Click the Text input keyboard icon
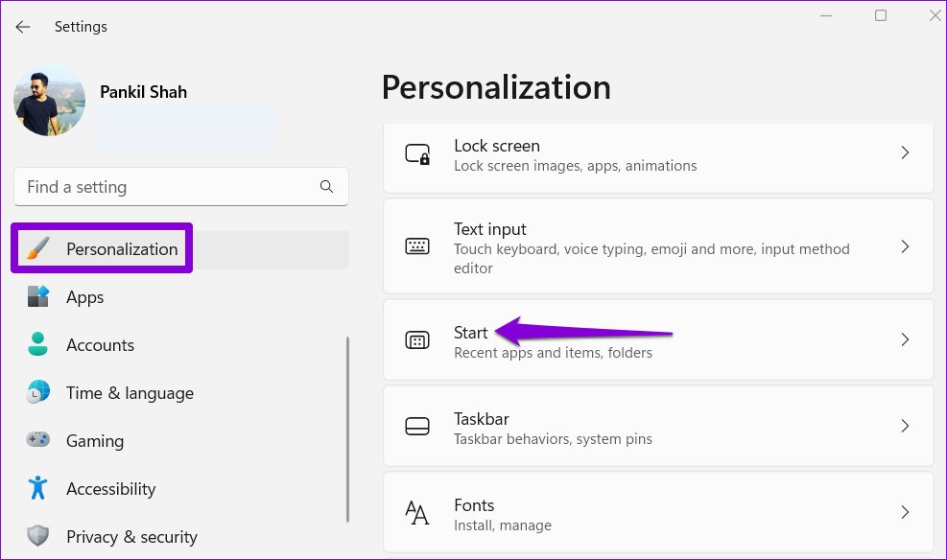The height and width of the screenshot is (560, 947). coord(417,246)
